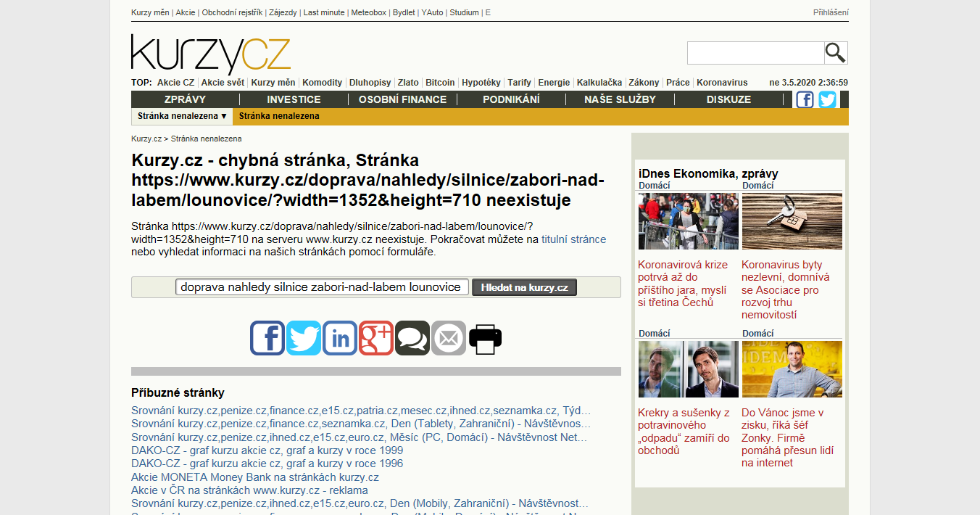
Task: Read 'Krekry a sušenky z potravinového odpadu' article
Action: coord(684,432)
